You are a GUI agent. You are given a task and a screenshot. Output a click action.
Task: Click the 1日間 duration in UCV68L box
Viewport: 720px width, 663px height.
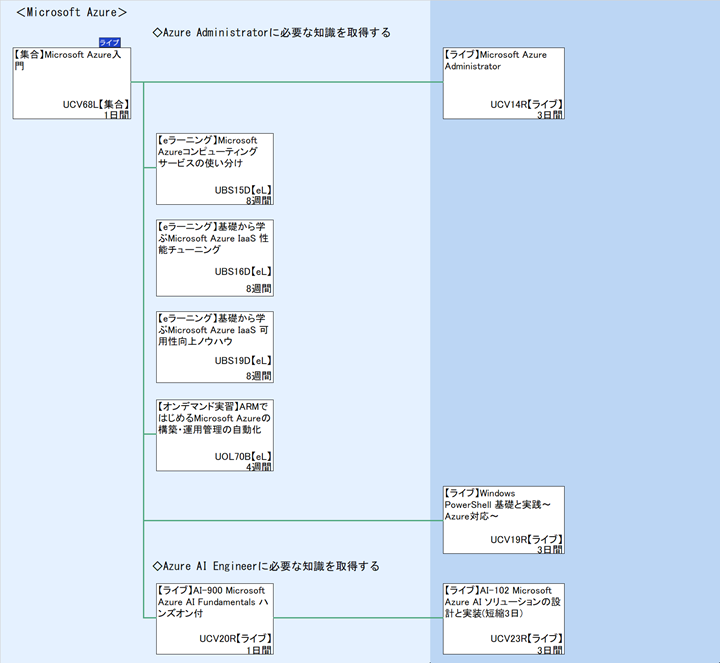tap(116, 115)
